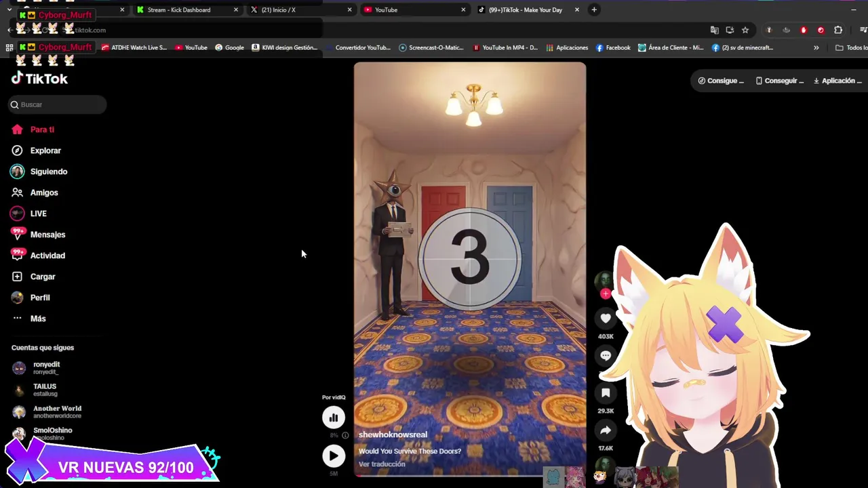Screen dimensions: 868x488
Task: Open the Todos los bookmarks folder
Action: (851, 47)
